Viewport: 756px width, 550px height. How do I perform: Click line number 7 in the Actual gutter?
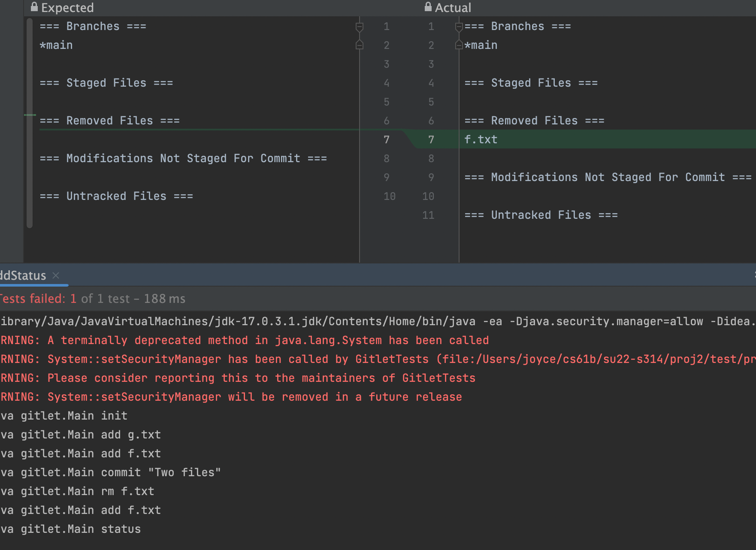[x=431, y=139]
